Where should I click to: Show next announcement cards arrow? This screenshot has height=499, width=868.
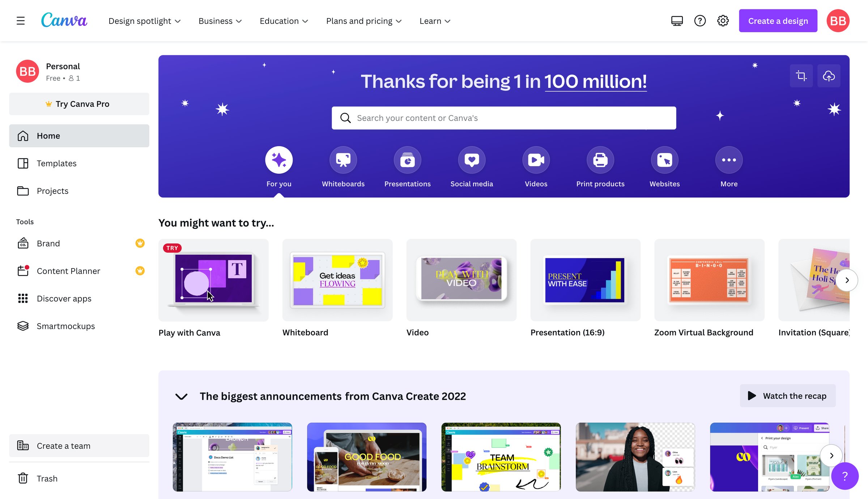coord(831,456)
